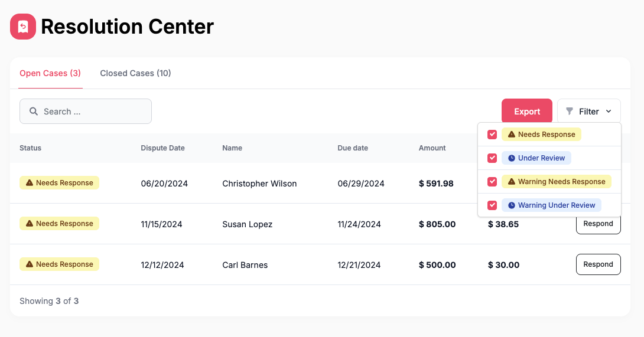Click warning triangle in Susan Lopez's status

click(30, 223)
